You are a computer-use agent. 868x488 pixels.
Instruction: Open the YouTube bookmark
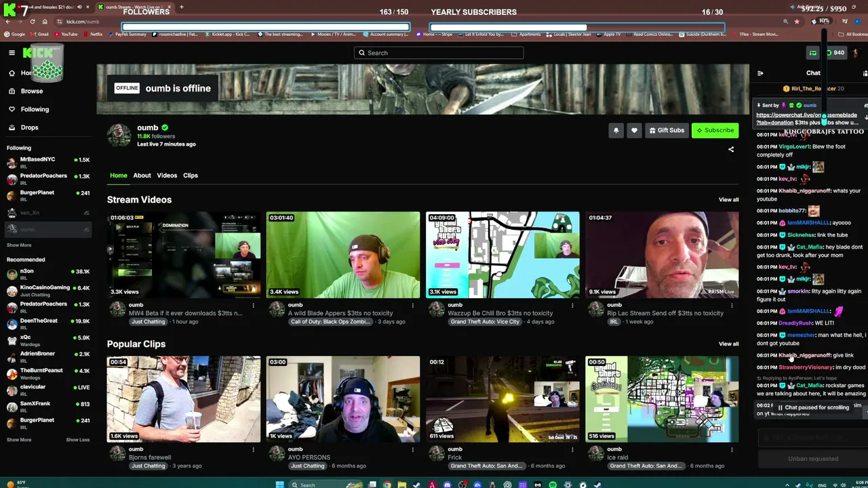click(66, 34)
